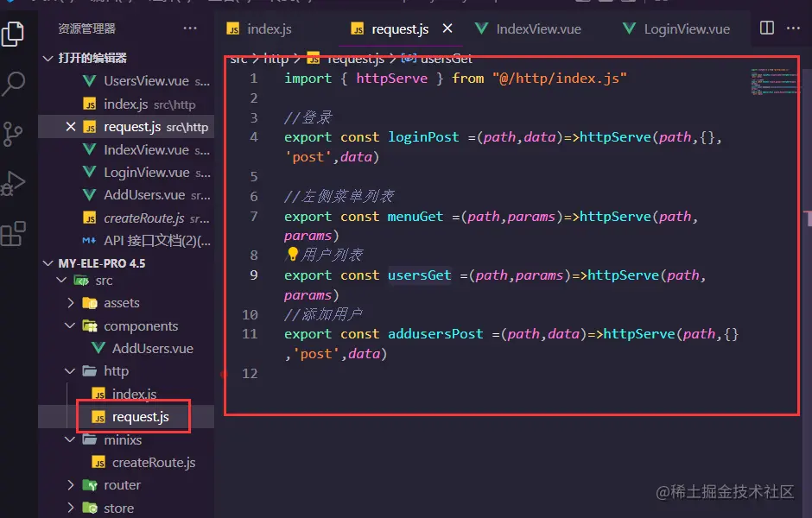Collapse the http folder

[71, 371]
